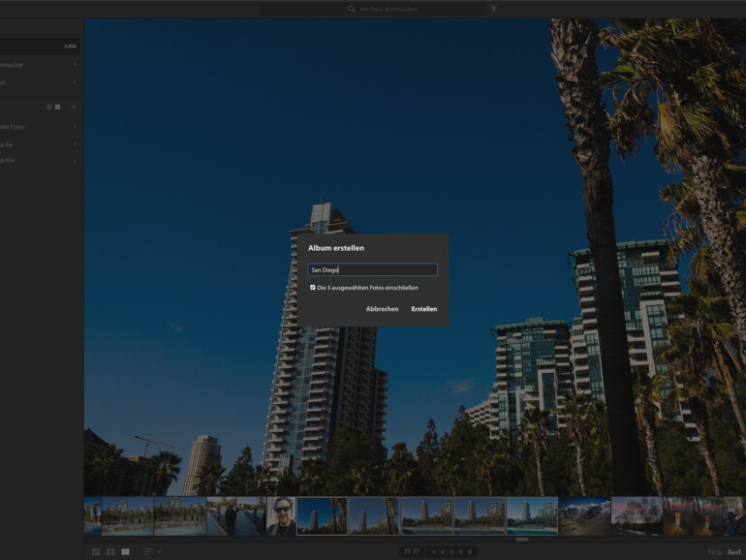This screenshot has width=746, height=560.
Task: Set rating to two stars
Action: [x=443, y=551]
